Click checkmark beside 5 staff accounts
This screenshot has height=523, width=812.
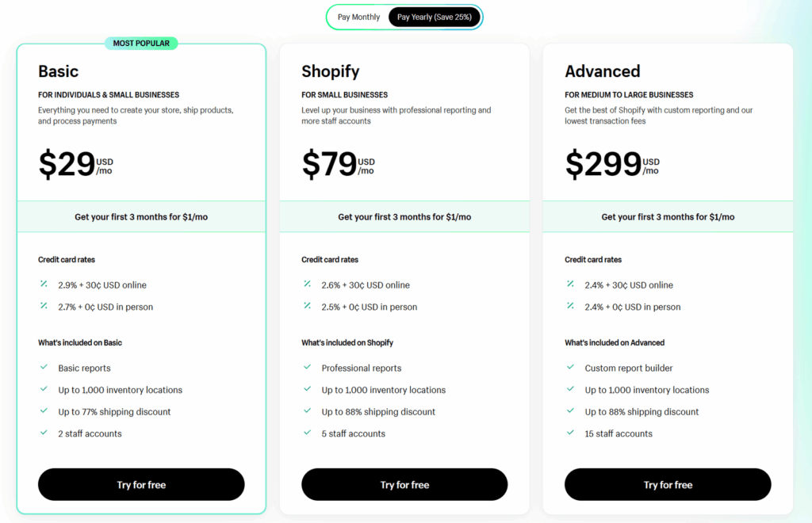coord(307,433)
